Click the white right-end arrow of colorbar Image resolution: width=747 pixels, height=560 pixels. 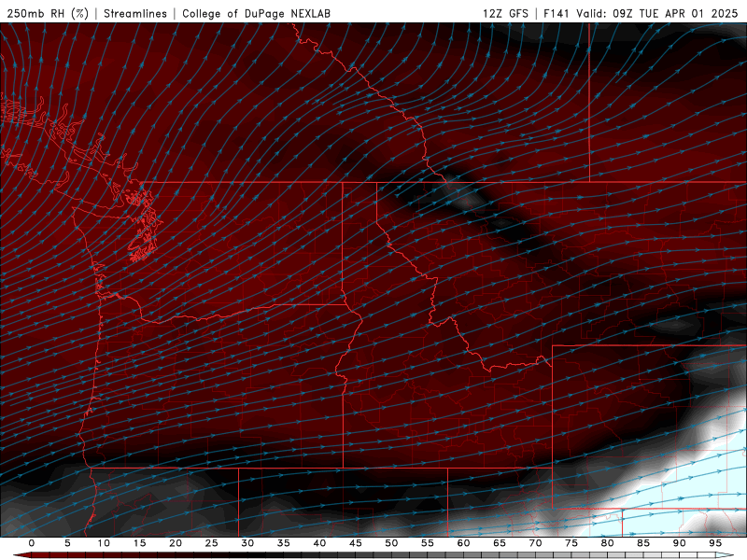[725, 555]
